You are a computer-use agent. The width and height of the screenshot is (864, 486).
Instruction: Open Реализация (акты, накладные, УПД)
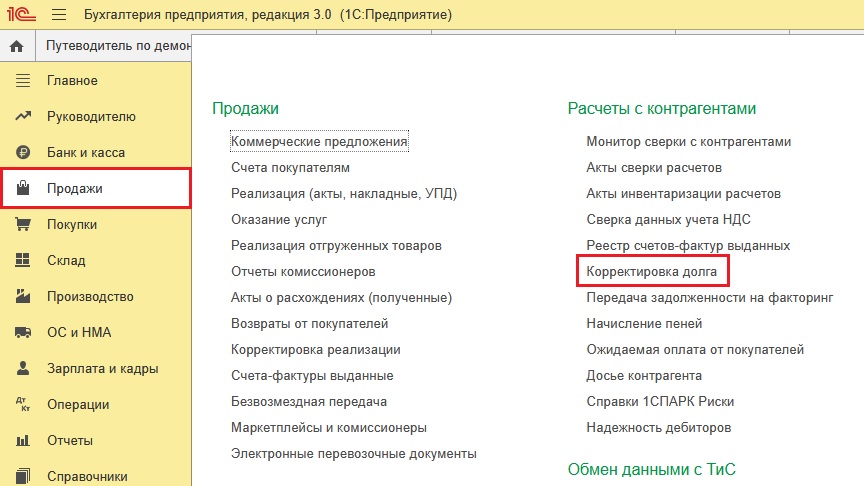344,193
